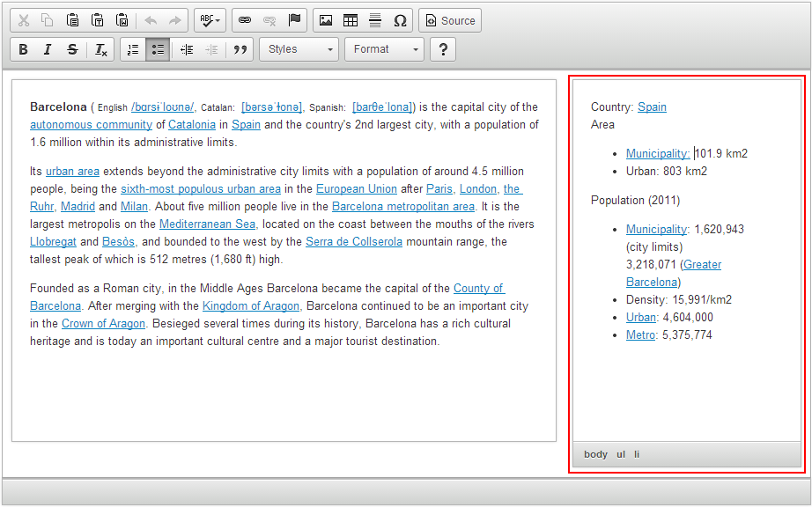Toggle bold formatting
This screenshot has height=507, width=812.
pyautogui.click(x=23, y=49)
